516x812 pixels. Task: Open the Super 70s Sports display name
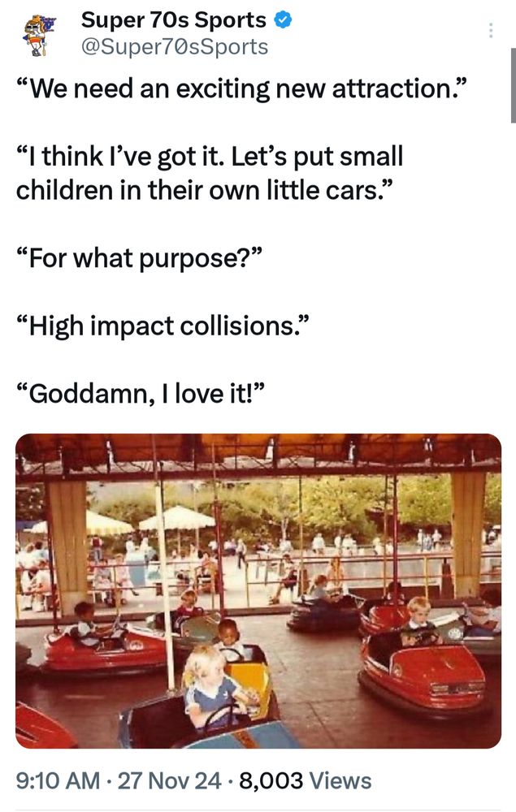174,20
